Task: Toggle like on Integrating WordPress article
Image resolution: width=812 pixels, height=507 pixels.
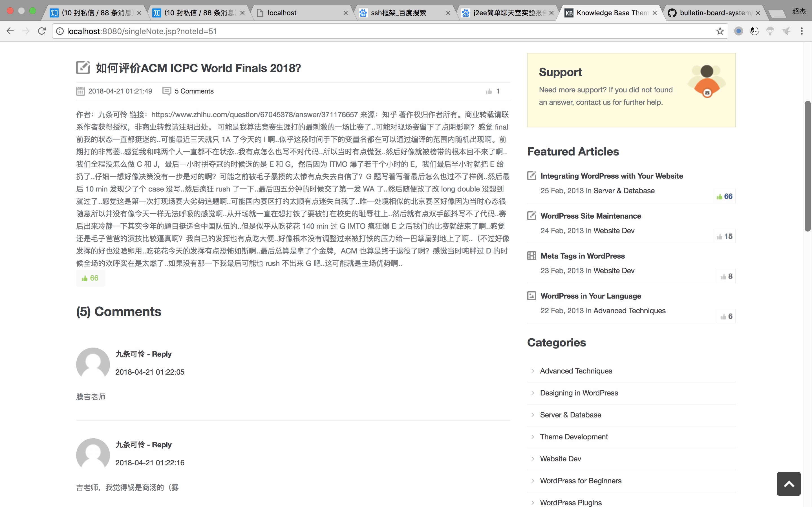Action: (724, 197)
